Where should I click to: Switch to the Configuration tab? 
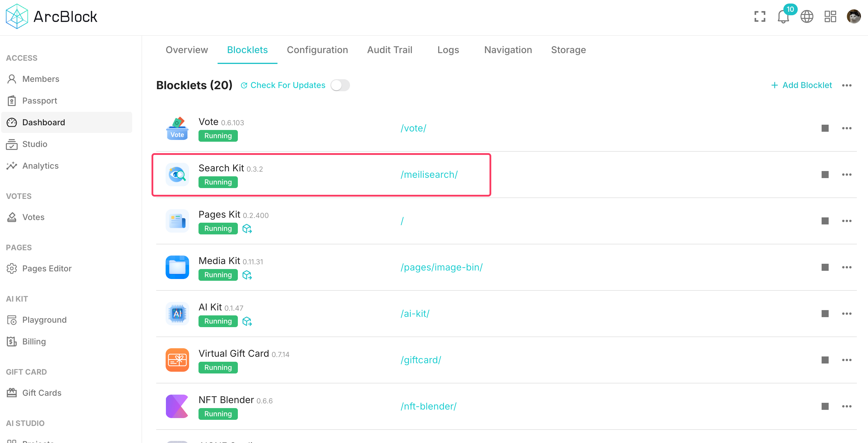click(317, 50)
